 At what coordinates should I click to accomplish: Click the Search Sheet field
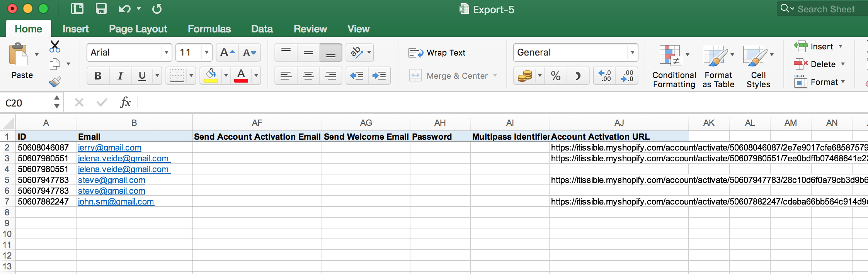tap(826, 9)
